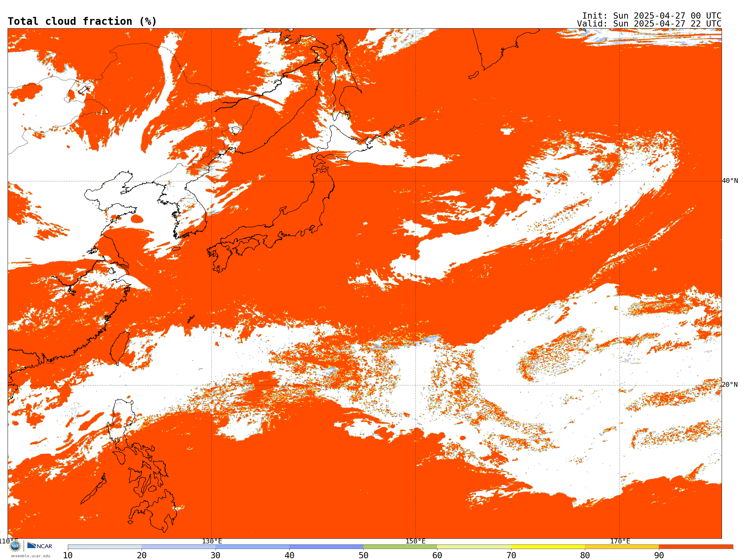The image size is (744, 560).
Task: Click Palawan island outline on the map
Action: [93, 489]
